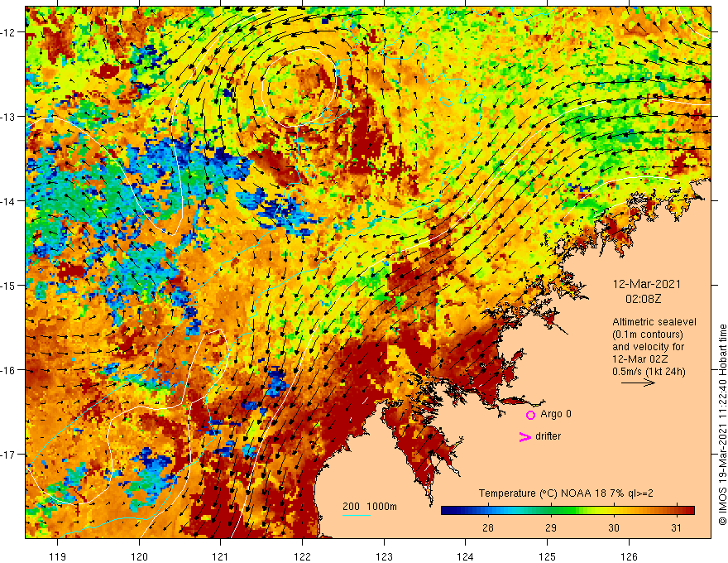Click the cyan 200 1000m depth legend line

[x=356, y=515]
